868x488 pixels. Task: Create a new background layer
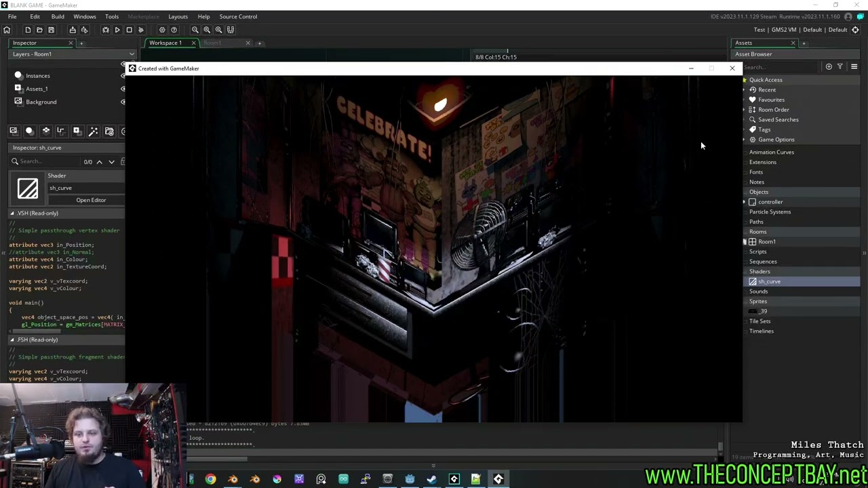(x=14, y=131)
